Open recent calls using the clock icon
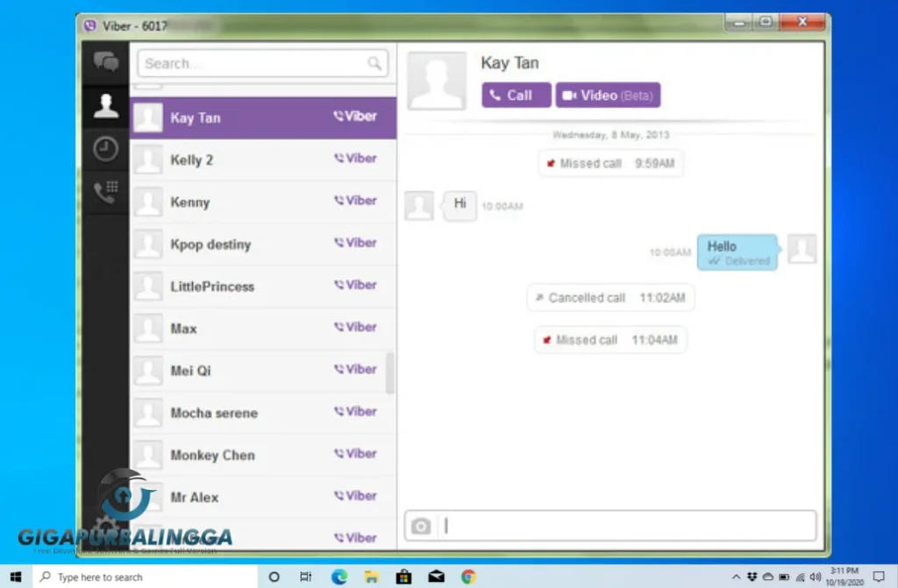The image size is (898, 588). click(105, 149)
